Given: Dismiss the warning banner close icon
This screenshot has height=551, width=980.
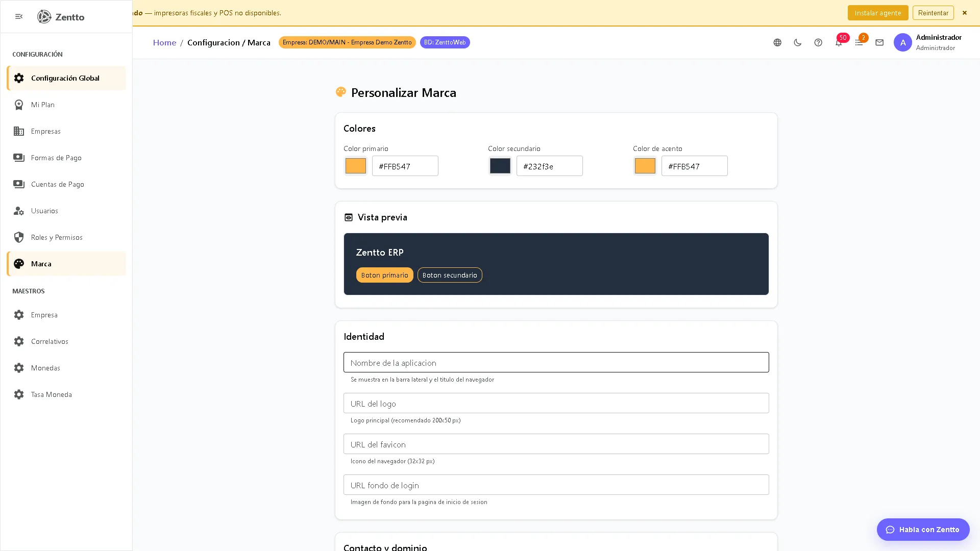Looking at the screenshot, I should tap(965, 13).
